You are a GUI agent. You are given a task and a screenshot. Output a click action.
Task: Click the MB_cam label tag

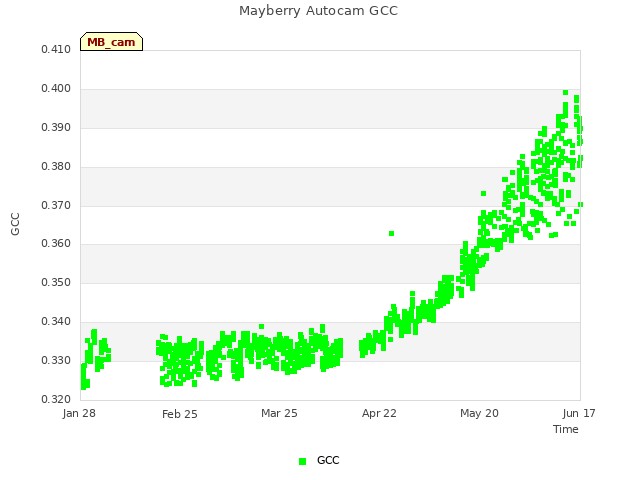(111, 42)
